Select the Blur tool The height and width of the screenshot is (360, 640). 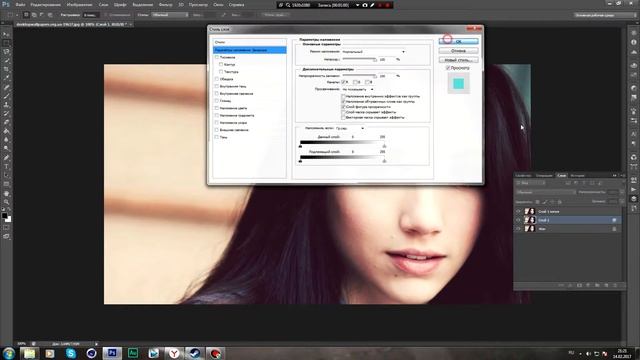click(6, 140)
